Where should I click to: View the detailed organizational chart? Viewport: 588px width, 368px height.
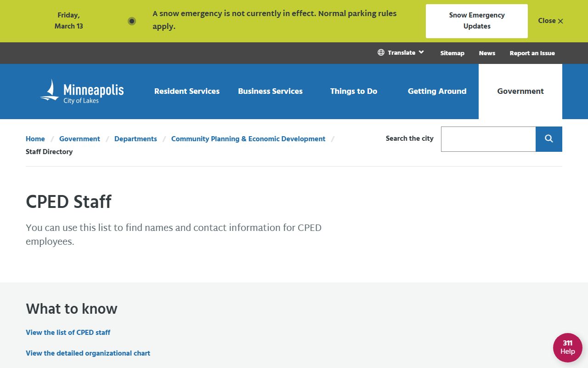[x=88, y=353]
